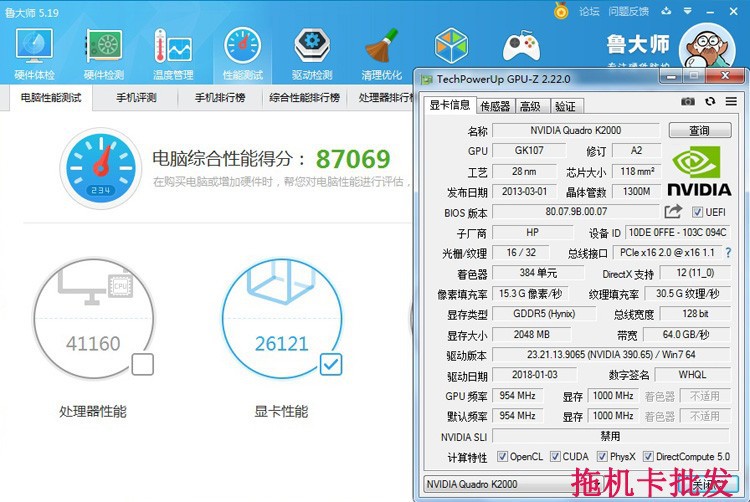Click the 子厂商 HP field
The width and height of the screenshot is (750, 502).
tap(532, 232)
